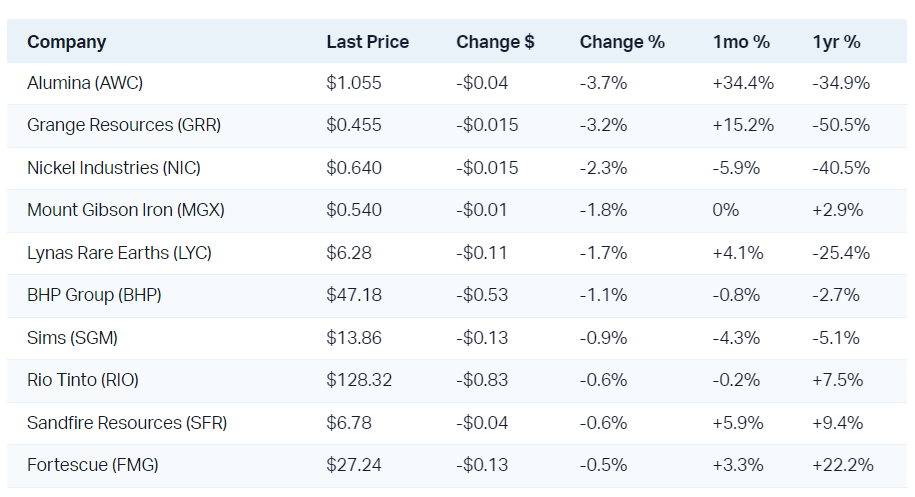Select BHP Group (BHP) company
This screenshot has width=915, height=497.
94,295
